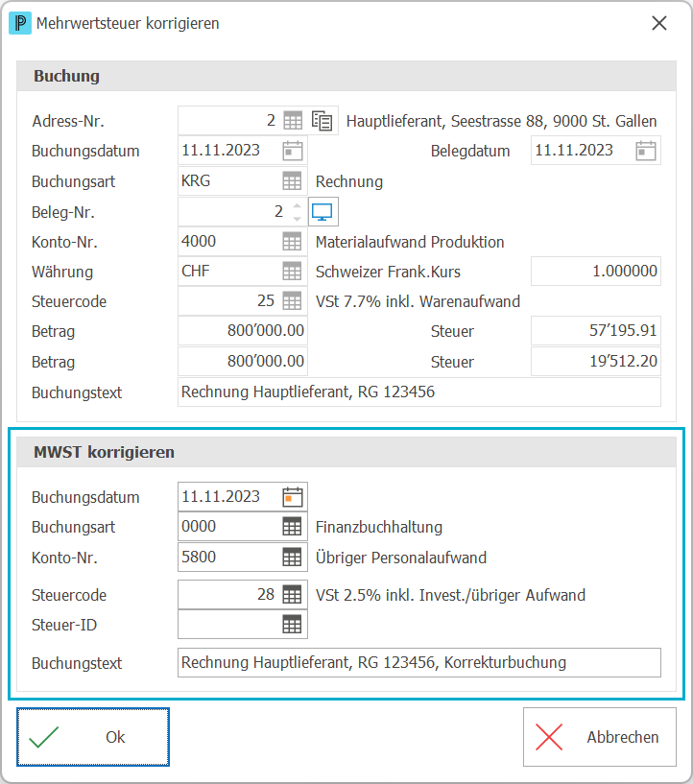The height and width of the screenshot is (784, 693).
Task: Open the Belegdatum calendar picker
Action: tap(646, 151)
